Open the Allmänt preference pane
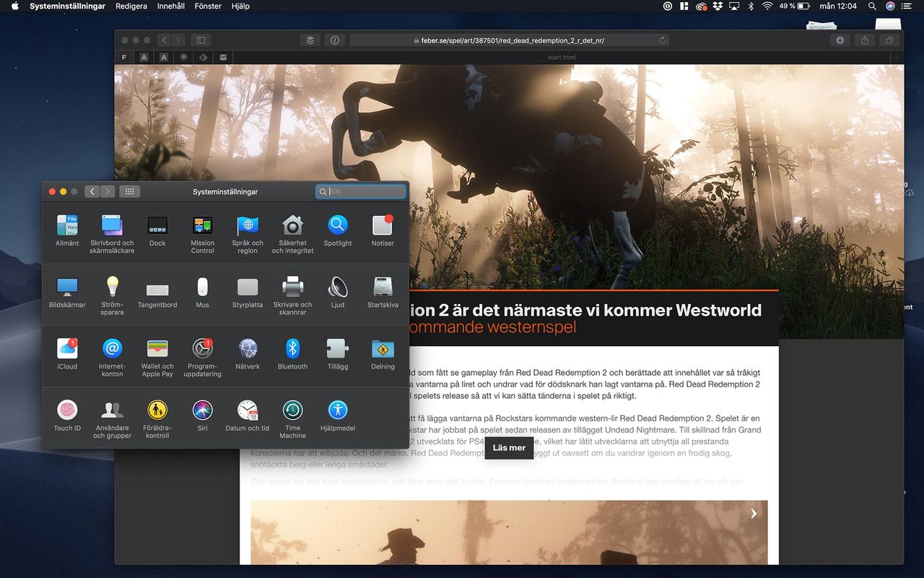 (x=67, y=231)
